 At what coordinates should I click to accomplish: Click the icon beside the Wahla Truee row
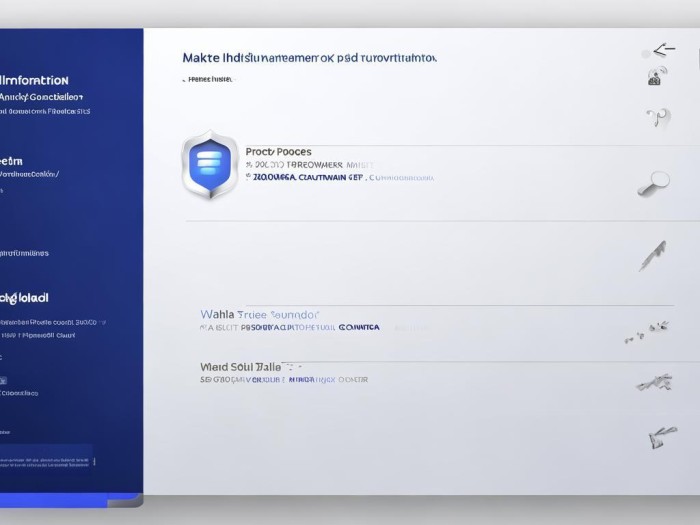646,328
